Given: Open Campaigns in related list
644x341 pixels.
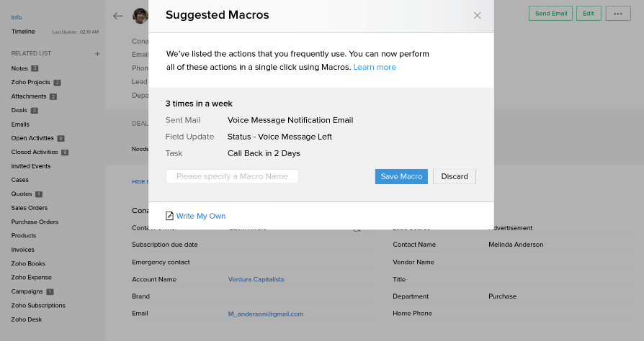Looking at the screenshot, I should pos(27,291).
